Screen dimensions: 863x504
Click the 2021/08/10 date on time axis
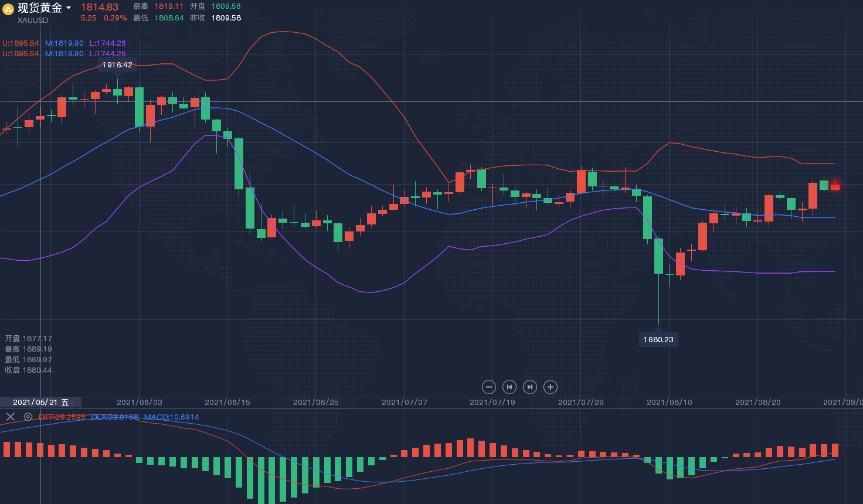(x=669, y=402)
